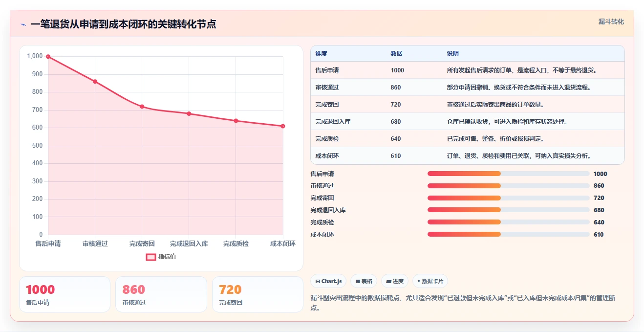Click the 完成退回入库 table cell

pos(333,122)
